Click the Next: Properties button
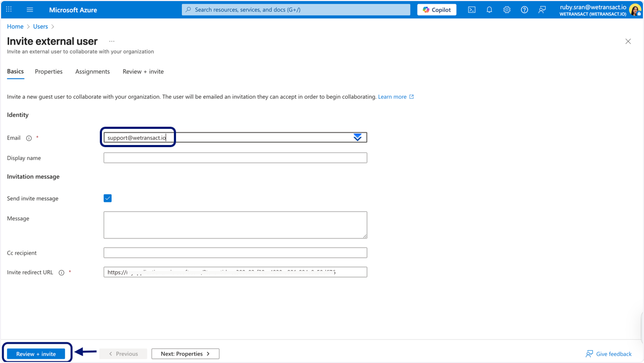This screenshot has height=363, width=644. (185, 354)
